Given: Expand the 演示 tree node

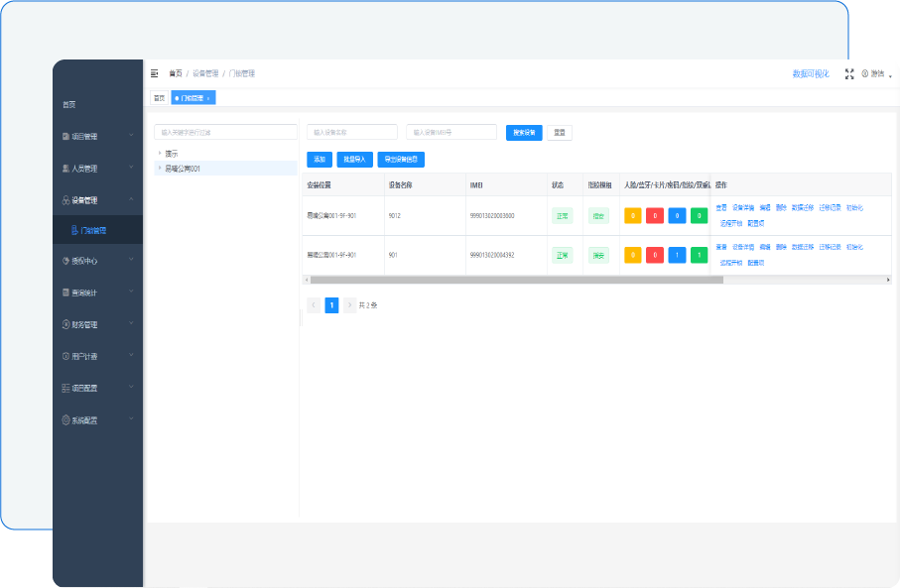Looking at the screenshot, I should [160, 153].
